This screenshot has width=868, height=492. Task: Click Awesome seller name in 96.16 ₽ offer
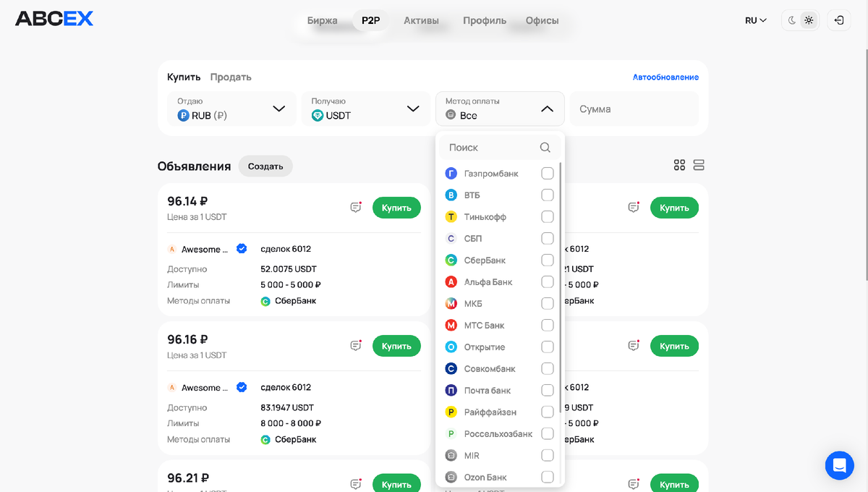pos(205,387)
